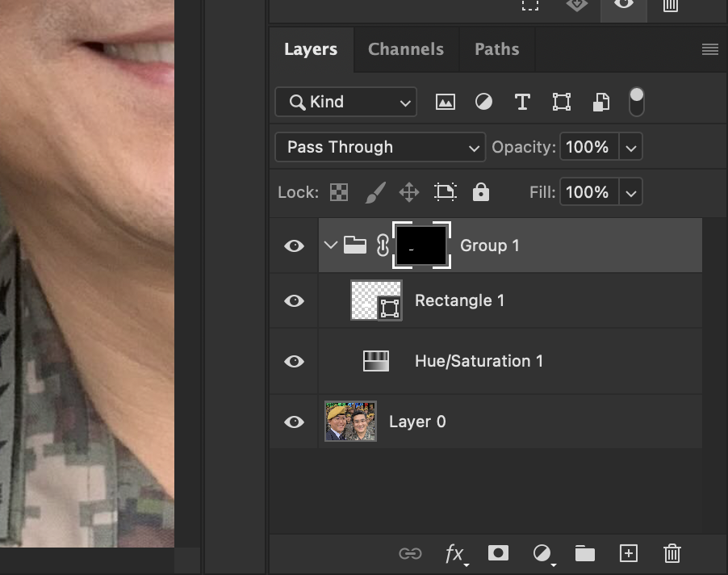Lock position move icon

(409, 192)
